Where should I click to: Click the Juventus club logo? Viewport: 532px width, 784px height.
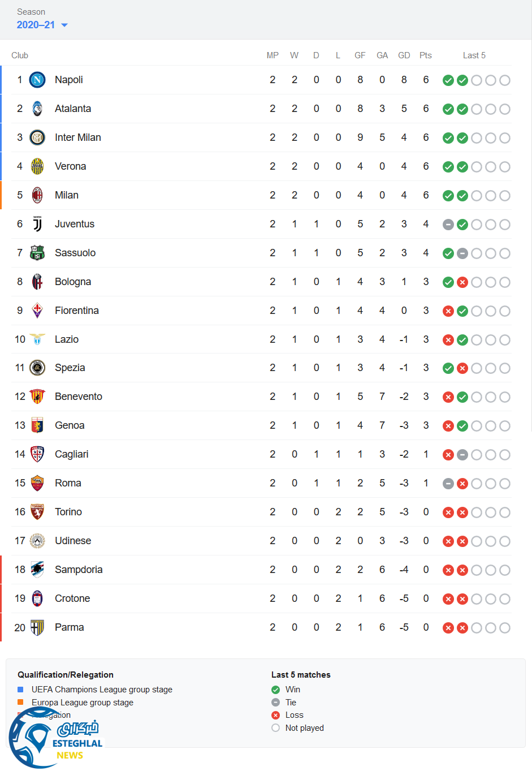click(37, 224)
